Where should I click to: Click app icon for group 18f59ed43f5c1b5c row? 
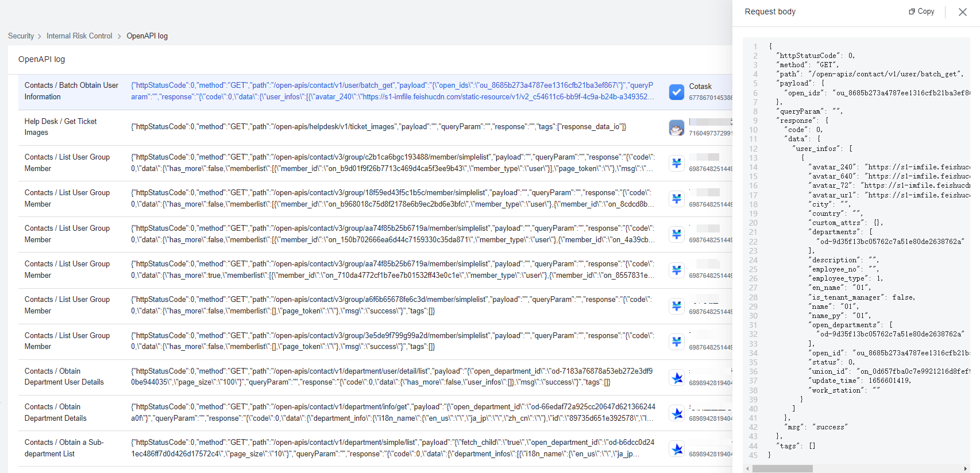coord(677,199)
